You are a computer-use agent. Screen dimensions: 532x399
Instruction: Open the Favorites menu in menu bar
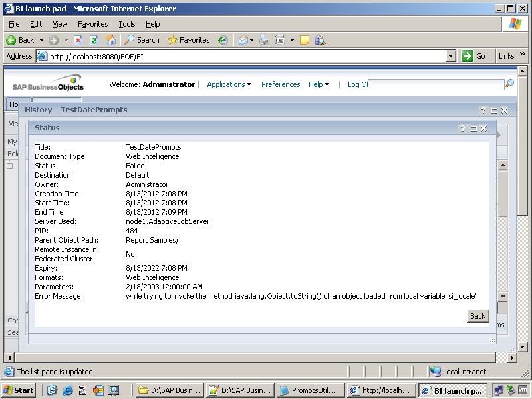pos(92,24)
